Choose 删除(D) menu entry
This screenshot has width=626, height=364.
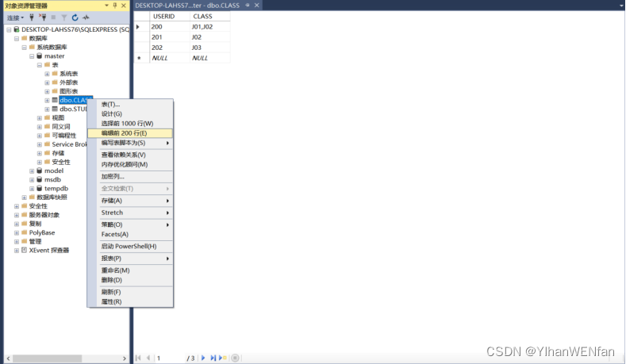[x=130, y=280]
